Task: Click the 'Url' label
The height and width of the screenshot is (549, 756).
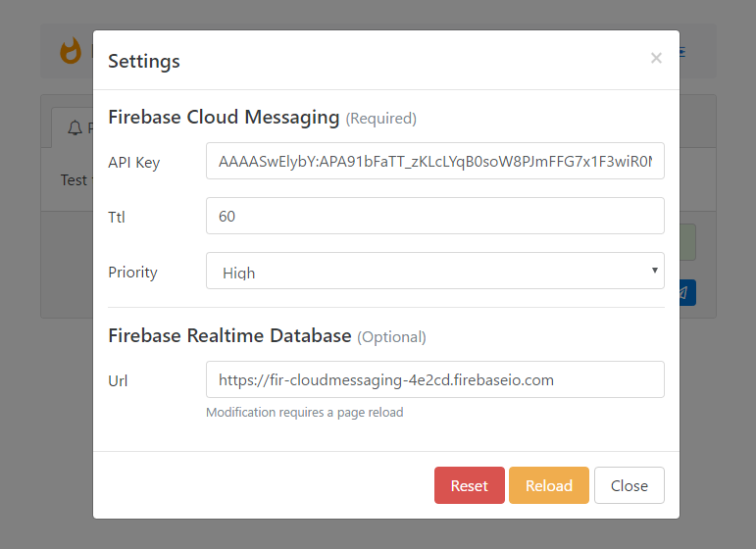Action: [x=118, y=381]
